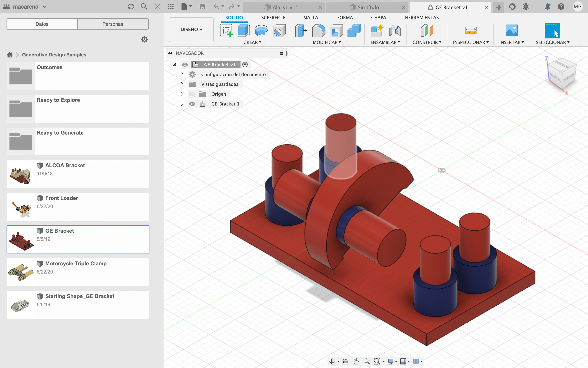This screenshot has height=368, width=588.
Task: Click the Look At icon
Action: [345, 361]
